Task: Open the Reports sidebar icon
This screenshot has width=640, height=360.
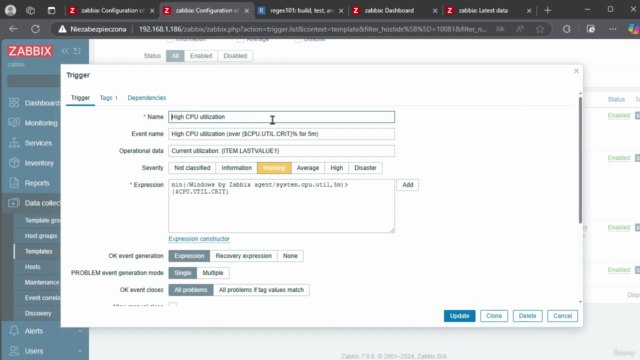Action: click(x=14, y=183)
